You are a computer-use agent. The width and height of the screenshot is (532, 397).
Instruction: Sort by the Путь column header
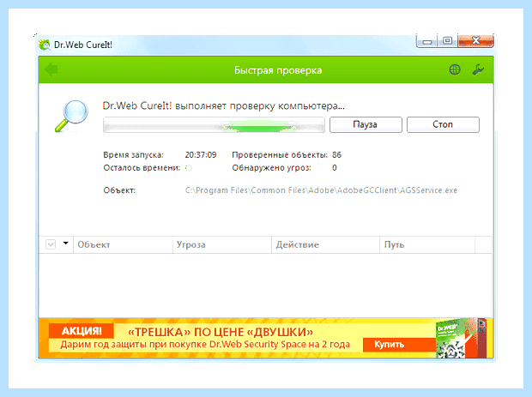(427, 244)
